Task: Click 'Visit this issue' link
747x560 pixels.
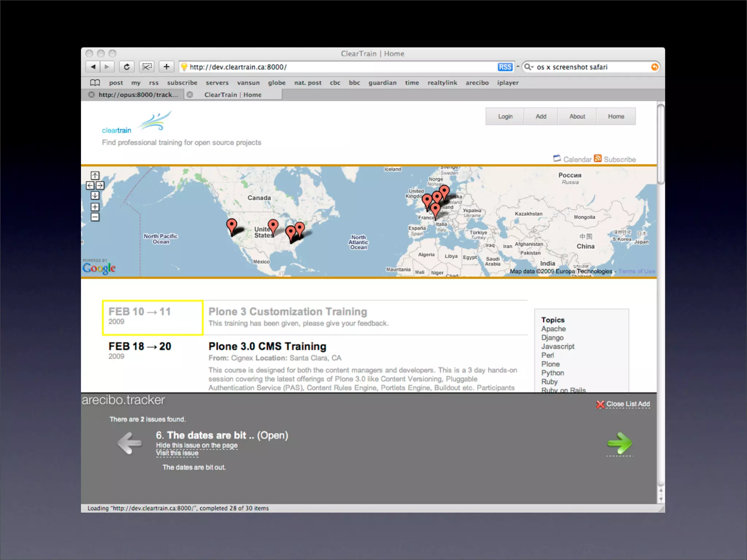Action: coord(177,453)
